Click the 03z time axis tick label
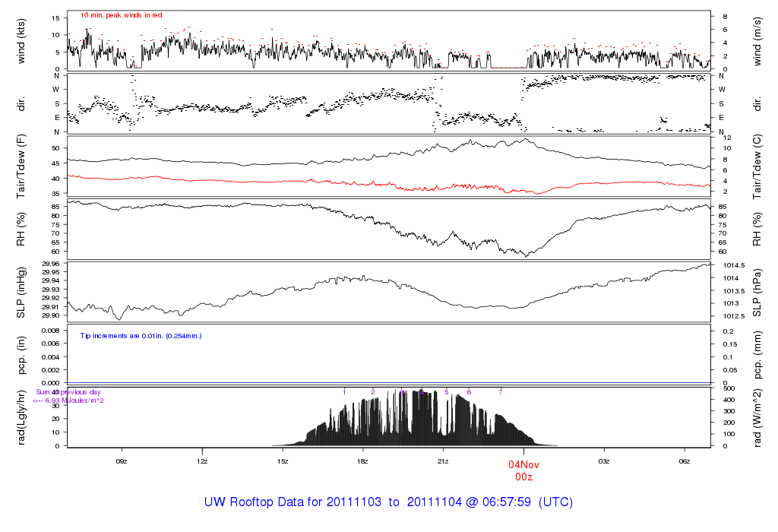 (x=604, y=461)
